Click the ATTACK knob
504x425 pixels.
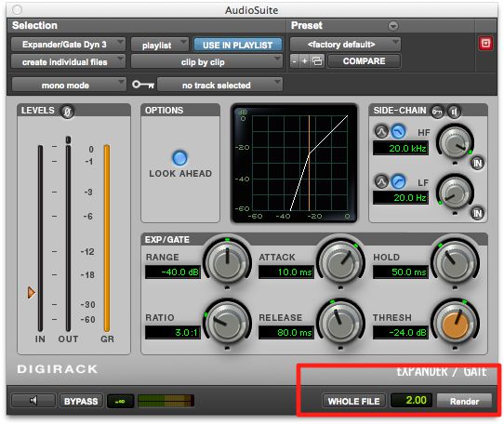click(340, 262)
